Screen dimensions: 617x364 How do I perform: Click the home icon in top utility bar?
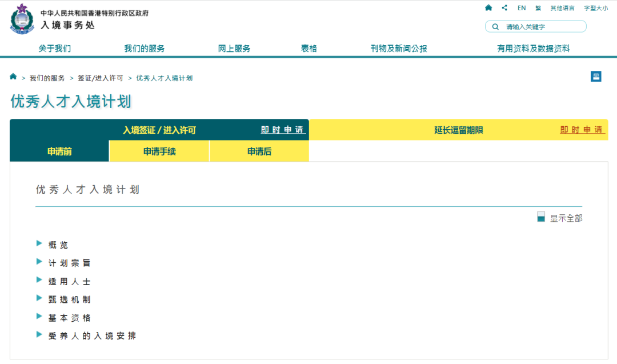click(x=488, y=8)
